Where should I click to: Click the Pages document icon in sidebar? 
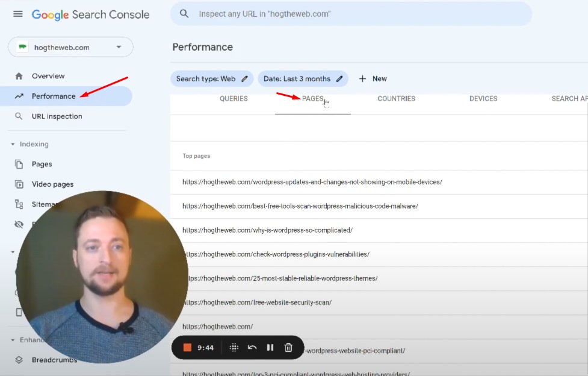(19, 164)
